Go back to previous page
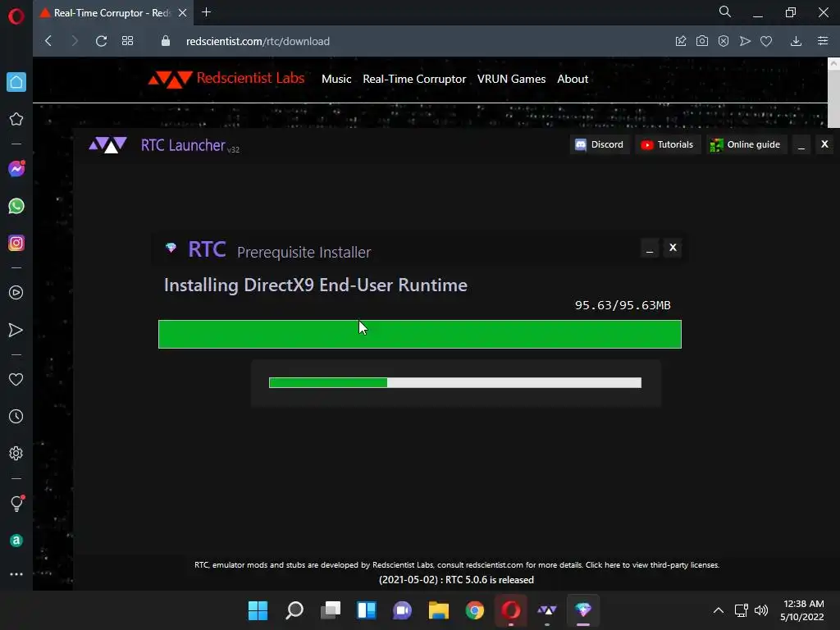840x630 pixels. pyautogui.click(x=48, y=41)
